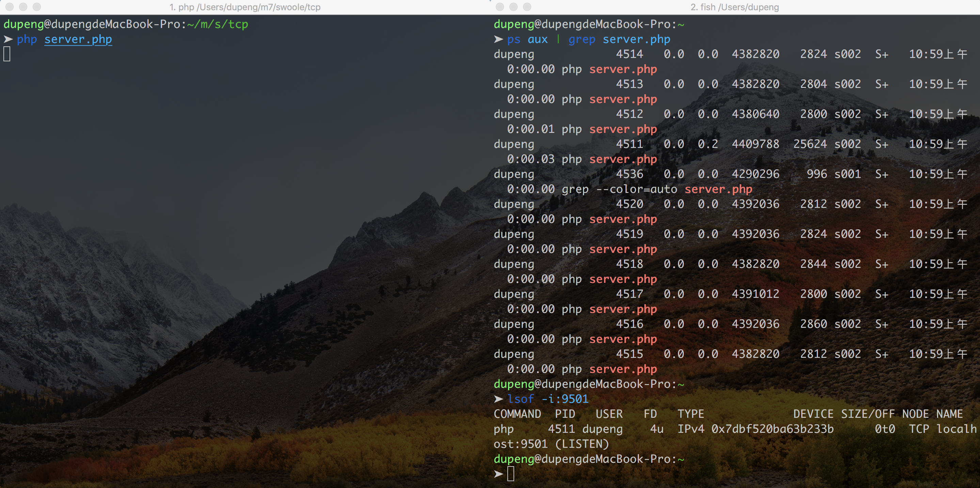This screenshot has width=980, height=488.
Task: Click the TYPE column header
Action: tap(691, 414)
